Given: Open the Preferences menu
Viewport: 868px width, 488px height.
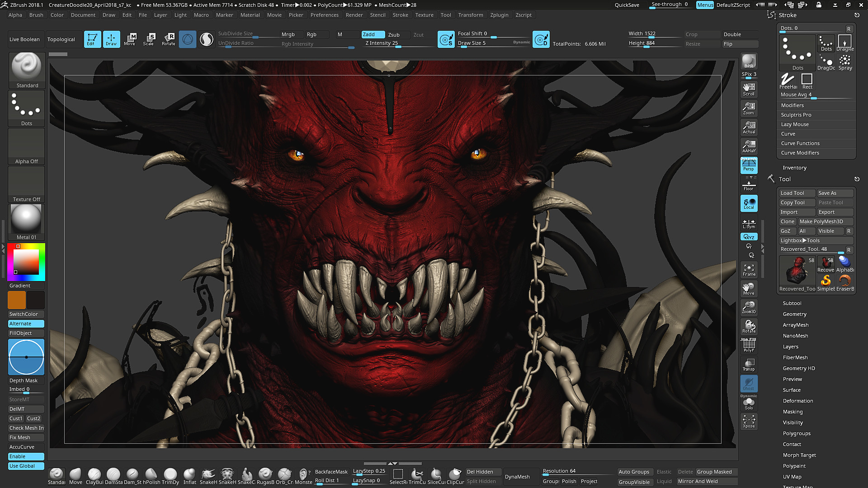Looking at the screenshot, I should tap(324, 15).
